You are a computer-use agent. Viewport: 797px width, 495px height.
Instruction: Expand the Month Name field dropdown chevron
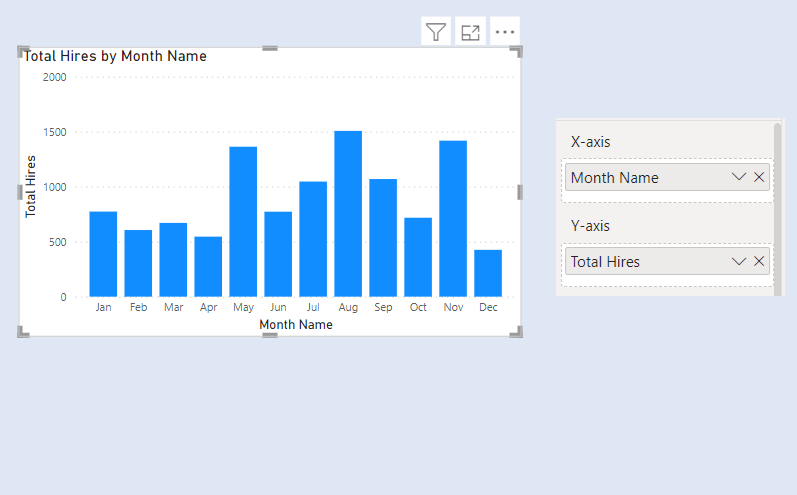pos(739,177)
